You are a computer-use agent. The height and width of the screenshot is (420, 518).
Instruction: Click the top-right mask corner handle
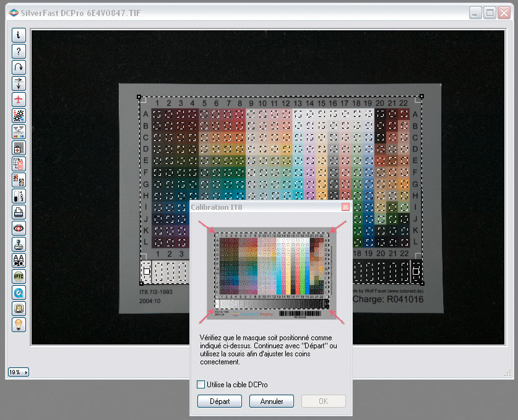coord(421,96)
